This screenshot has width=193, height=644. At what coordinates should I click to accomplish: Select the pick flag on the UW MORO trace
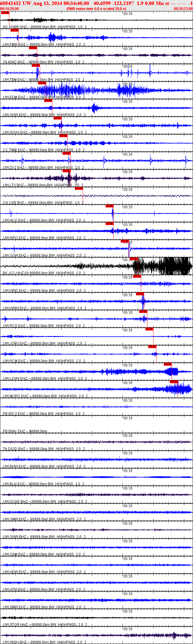[x=174, y=382]
